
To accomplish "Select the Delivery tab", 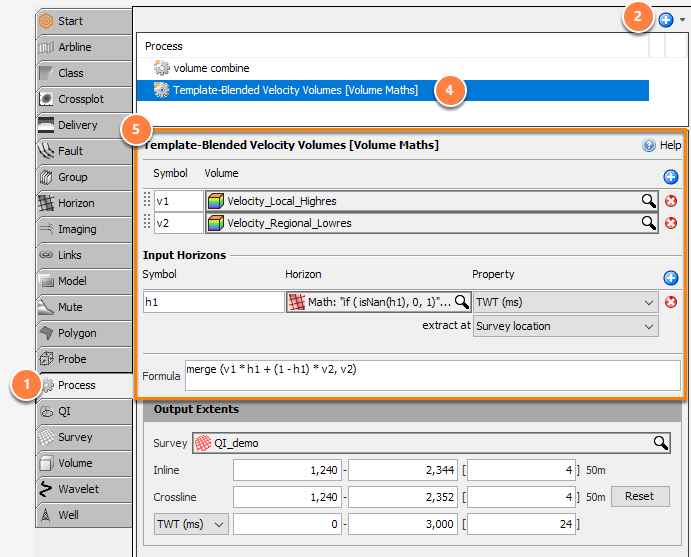I will point(85,125).
